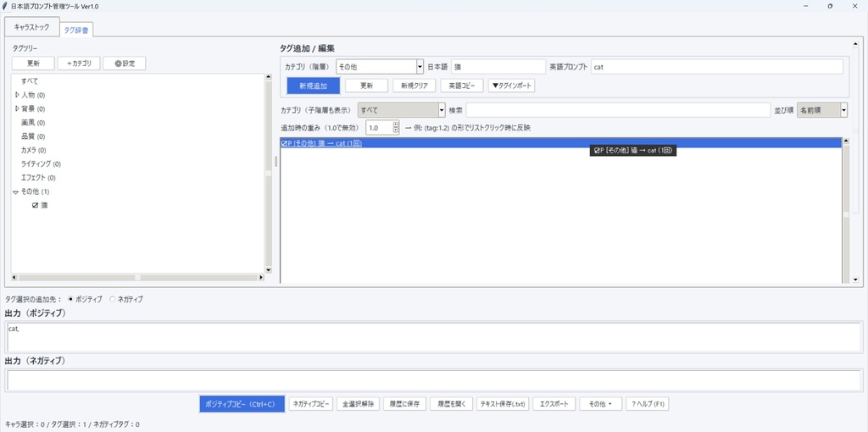Click the 新規クリア button
Image resolution: width=868 pixels, height=432 pixels.
415,86
